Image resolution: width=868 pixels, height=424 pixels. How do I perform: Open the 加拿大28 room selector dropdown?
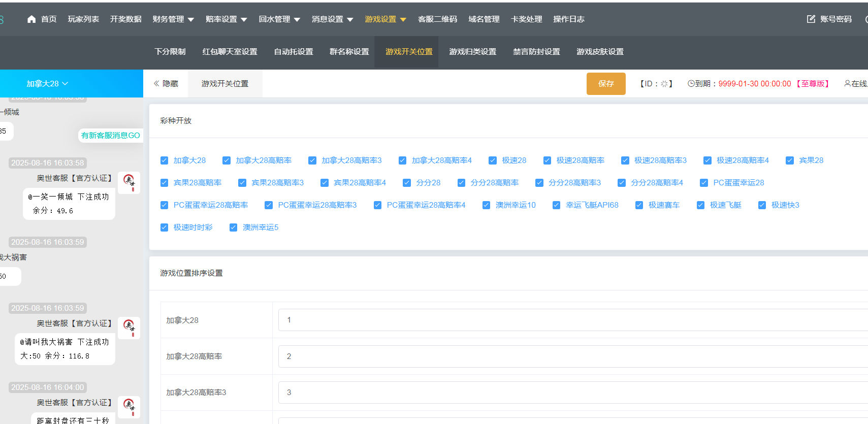(x=47, y=84)
